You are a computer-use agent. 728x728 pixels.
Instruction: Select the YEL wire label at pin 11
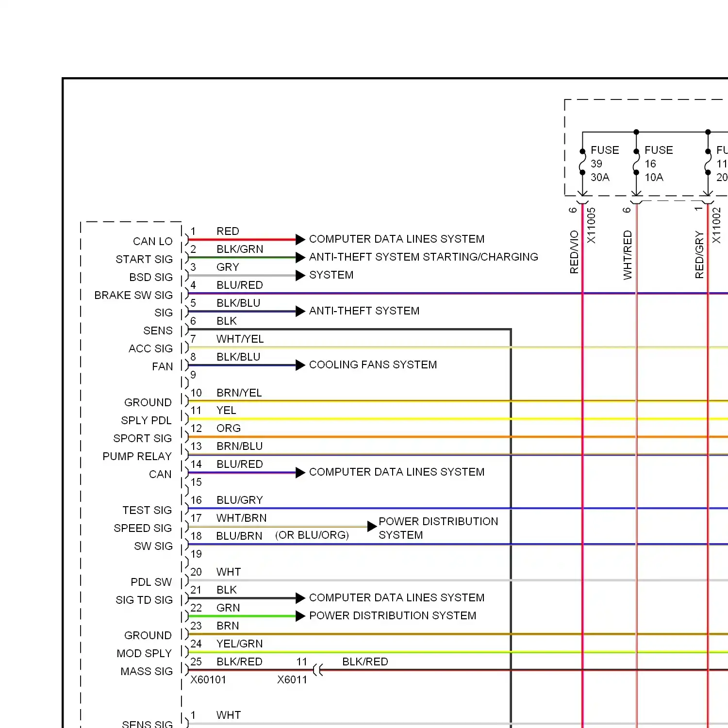[x=226, y=410]
